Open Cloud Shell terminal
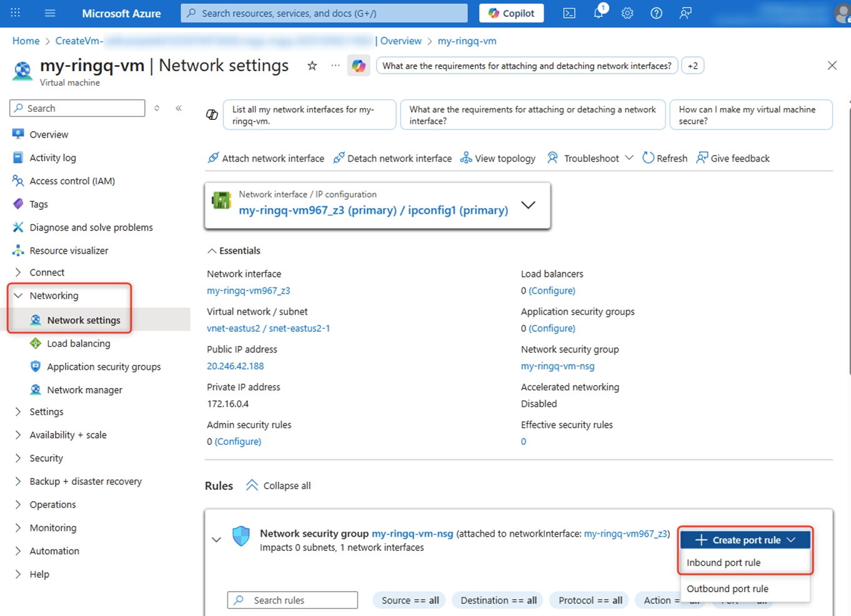The height and width of the screenshot is (616, 851). coord(569,12)
